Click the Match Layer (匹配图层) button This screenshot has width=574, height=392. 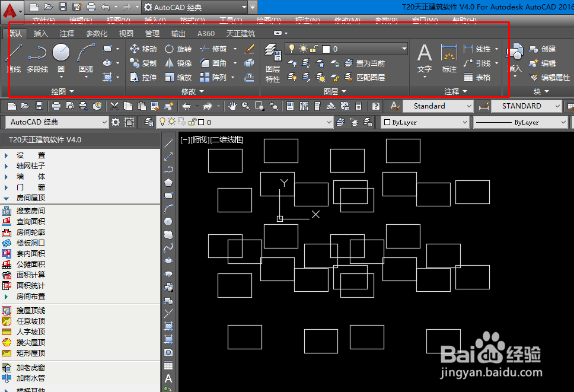(x=365, y=77)
